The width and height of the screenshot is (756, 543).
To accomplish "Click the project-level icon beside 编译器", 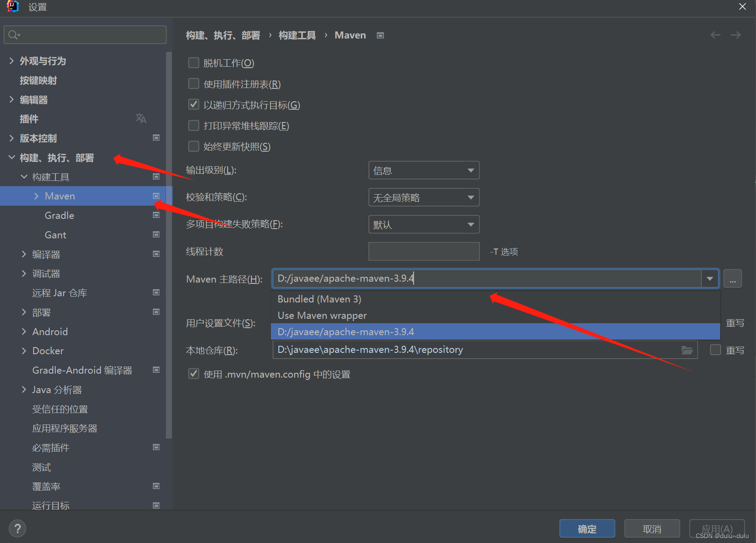I will click(x=156, y=254).
